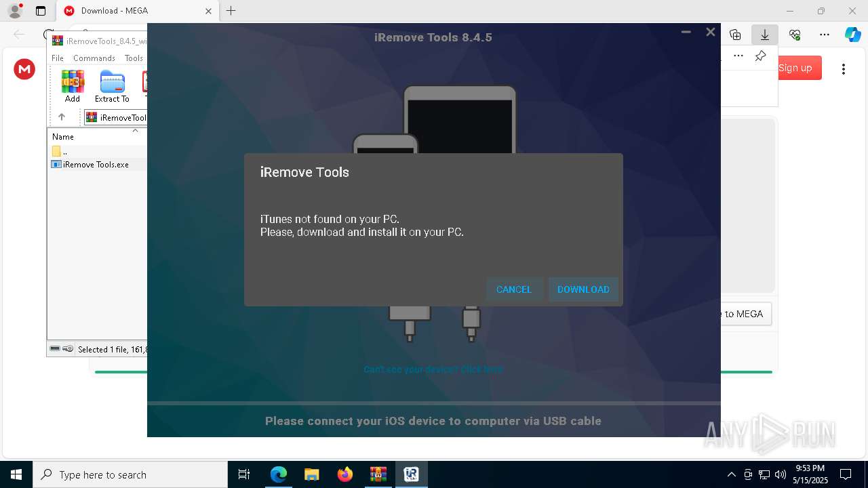
Task: Open Firefox from taskbar
Action: point(345,474)
